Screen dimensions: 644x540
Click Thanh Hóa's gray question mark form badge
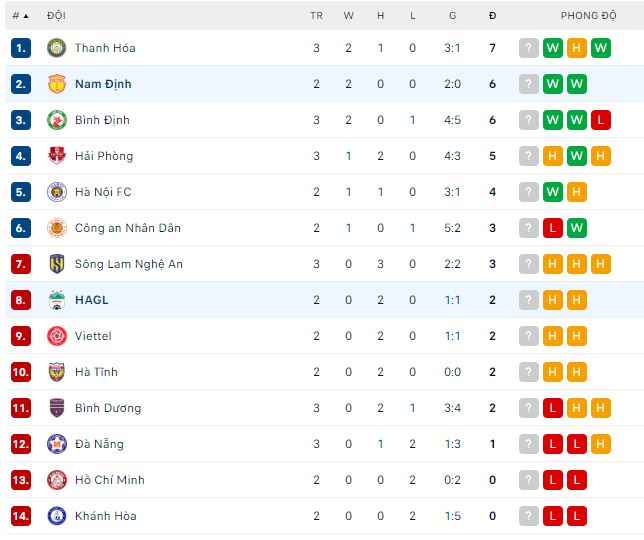(x=529, y=48)
